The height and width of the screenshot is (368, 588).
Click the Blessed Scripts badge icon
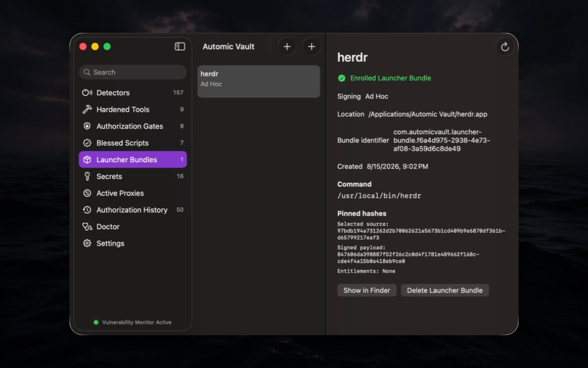pyautogui.click(x=87, y=143)
